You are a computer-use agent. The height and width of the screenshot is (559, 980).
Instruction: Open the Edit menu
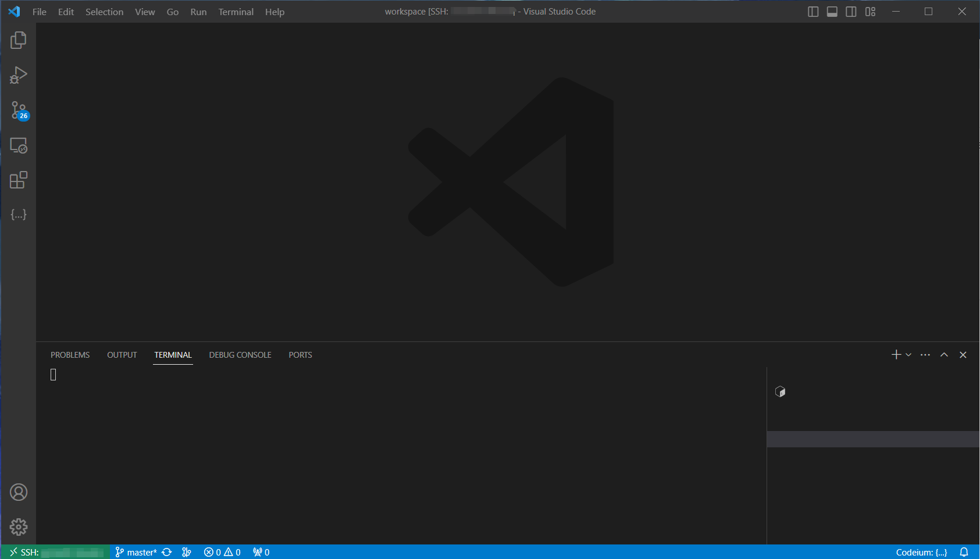(x=66, y=12)
